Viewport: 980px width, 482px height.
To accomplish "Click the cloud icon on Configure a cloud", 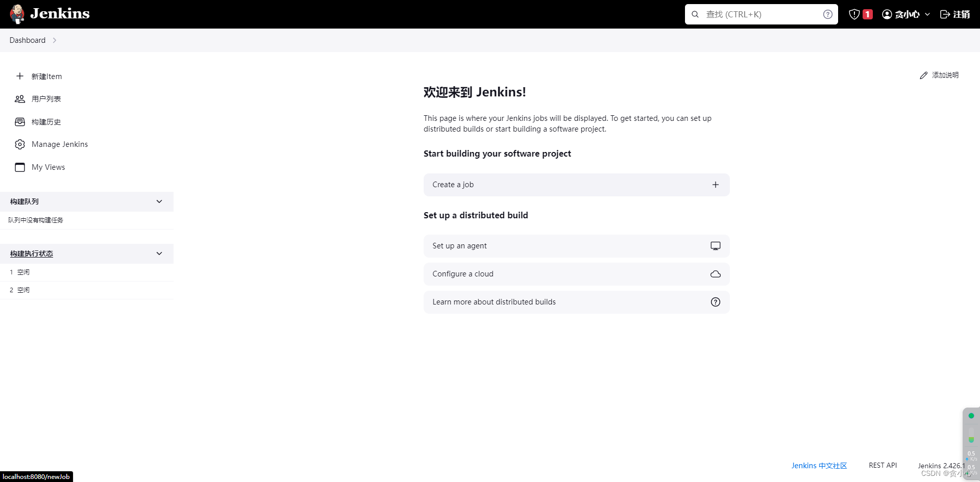I will [716, 274].
